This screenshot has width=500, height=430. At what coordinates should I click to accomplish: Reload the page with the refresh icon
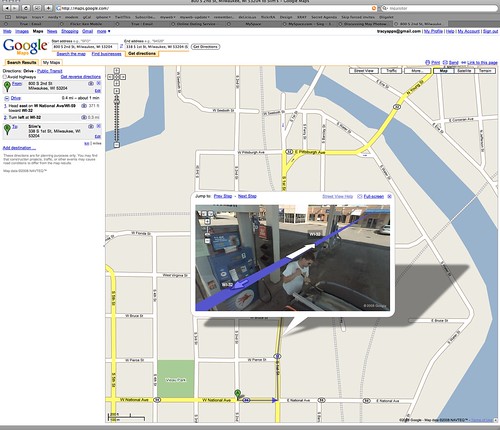(x=27, y=8)
